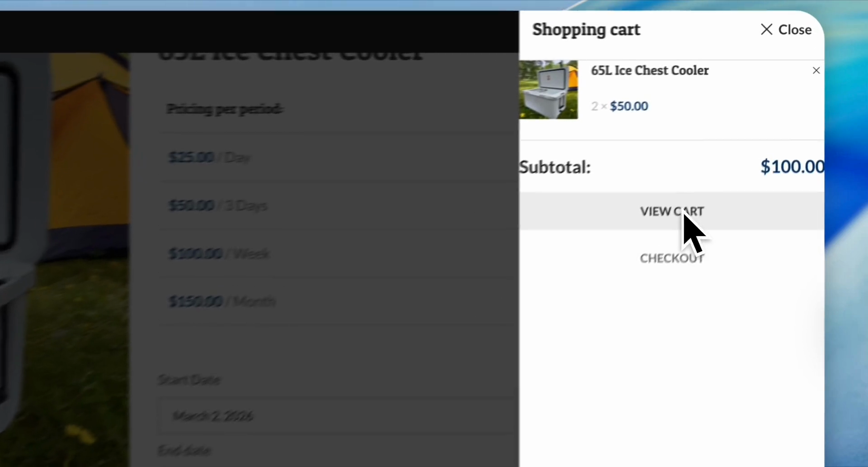
Task: Close the shopping cart panel
Action: [786, 29]
